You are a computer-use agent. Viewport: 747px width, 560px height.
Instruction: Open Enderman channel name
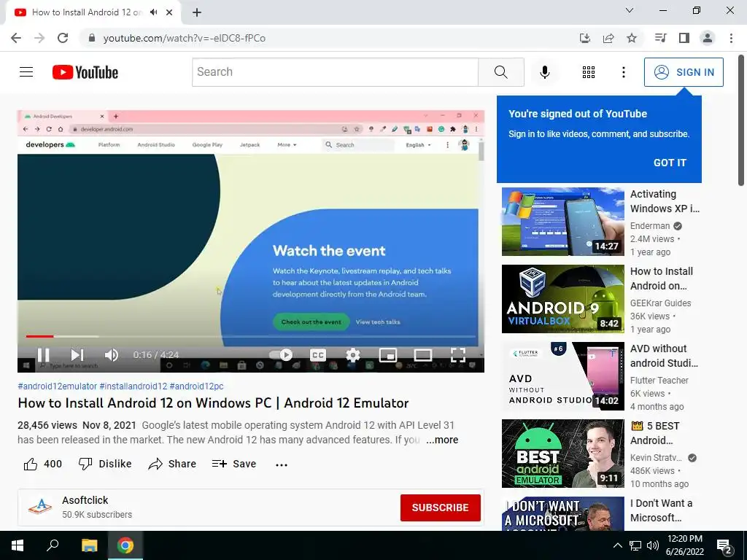(x=650, y=226)
